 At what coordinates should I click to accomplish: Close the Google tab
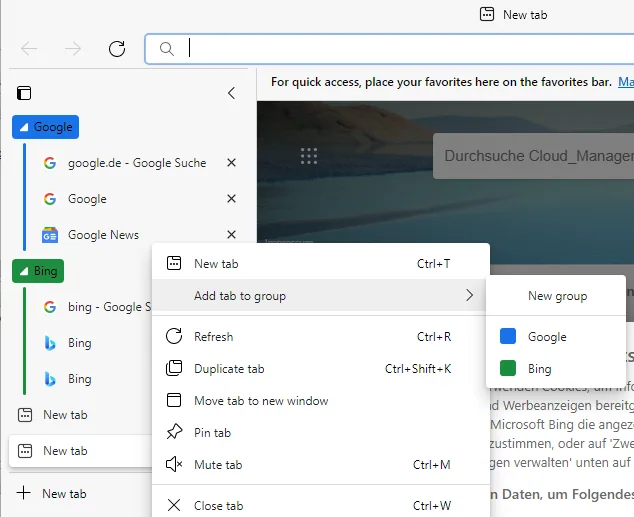point(231,199)
